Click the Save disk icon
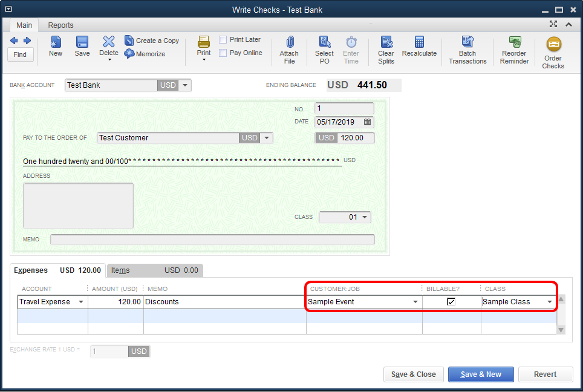Image resolution: width=583 pixels, height=392 pixels. pos(82,46)
